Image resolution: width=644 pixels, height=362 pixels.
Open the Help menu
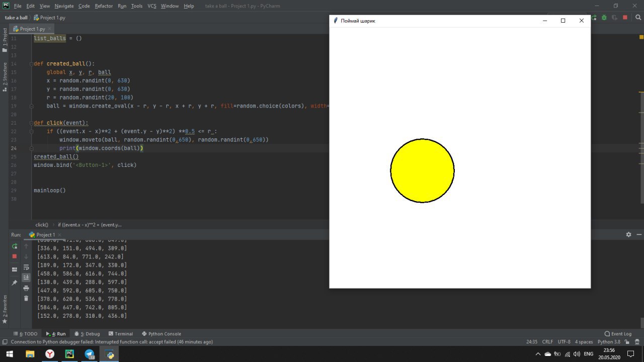click(189, 6)
